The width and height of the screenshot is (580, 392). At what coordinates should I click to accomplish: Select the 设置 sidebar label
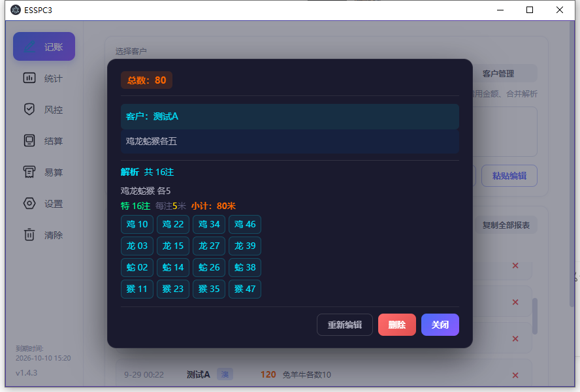[54, 204]
